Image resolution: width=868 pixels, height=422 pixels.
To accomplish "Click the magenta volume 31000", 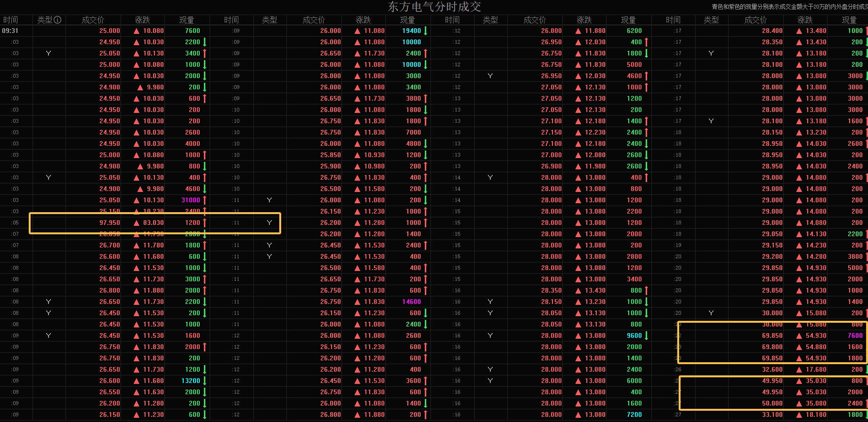I will point(191,200).
